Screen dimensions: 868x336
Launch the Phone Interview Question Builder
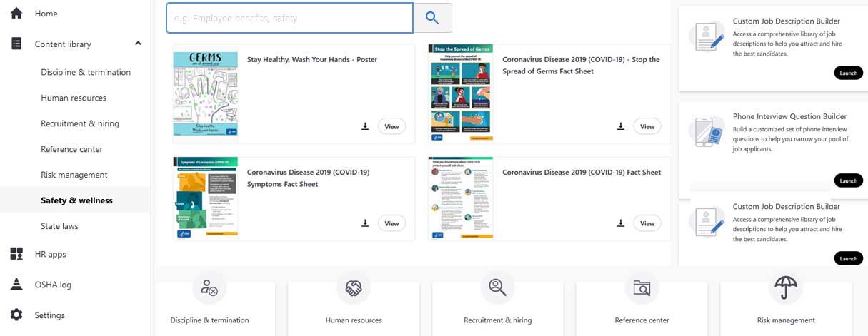(848, 180)
